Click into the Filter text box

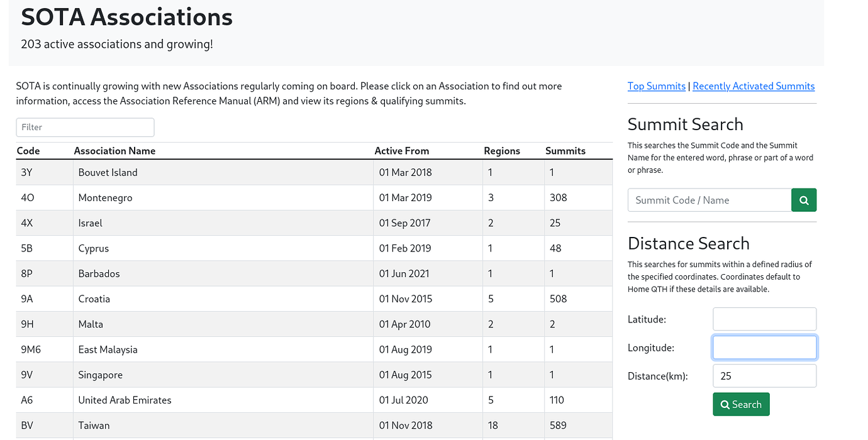[85, 127]
